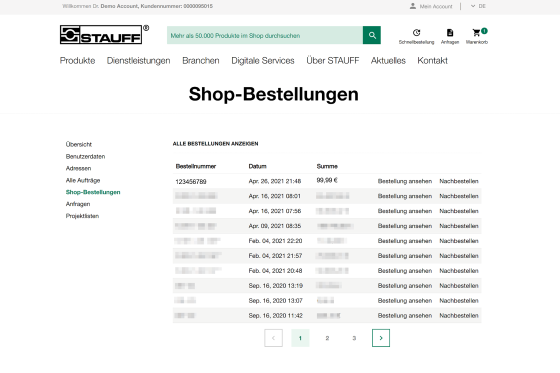The width and height of the screenshot is (560, 373).
Task: Open the Dienstleistungen menu
Action: coord(139,61)
